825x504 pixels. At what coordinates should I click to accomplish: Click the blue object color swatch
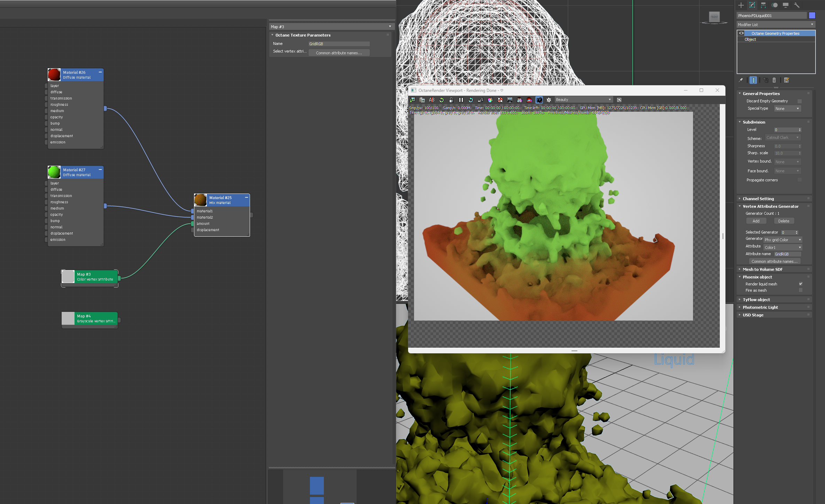click(x=812, y=15)
